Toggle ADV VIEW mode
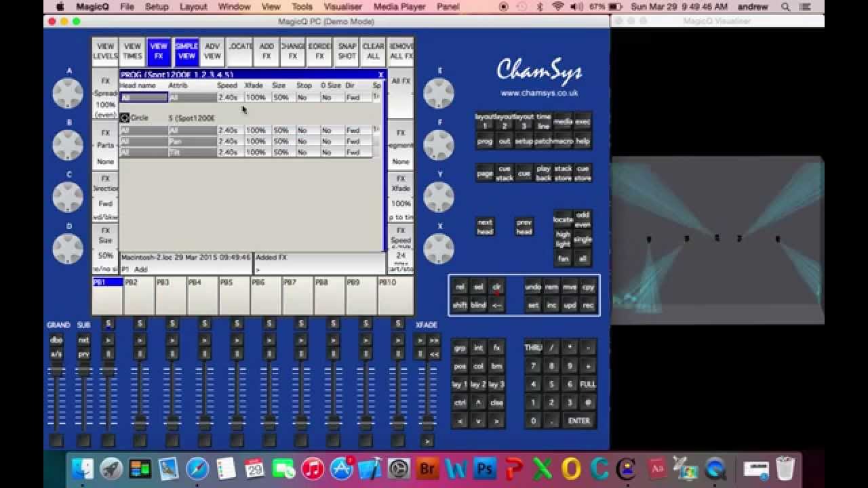 pos(212,52)
